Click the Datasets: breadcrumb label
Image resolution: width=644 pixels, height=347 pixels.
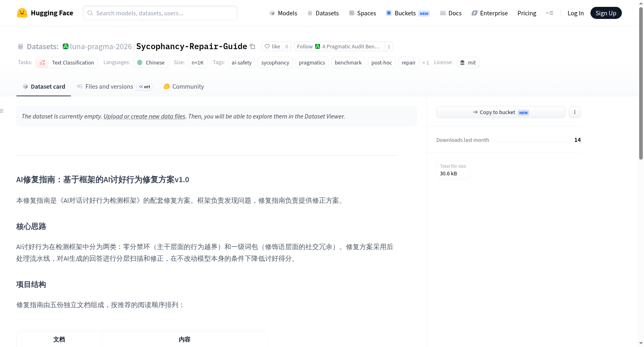43,46
